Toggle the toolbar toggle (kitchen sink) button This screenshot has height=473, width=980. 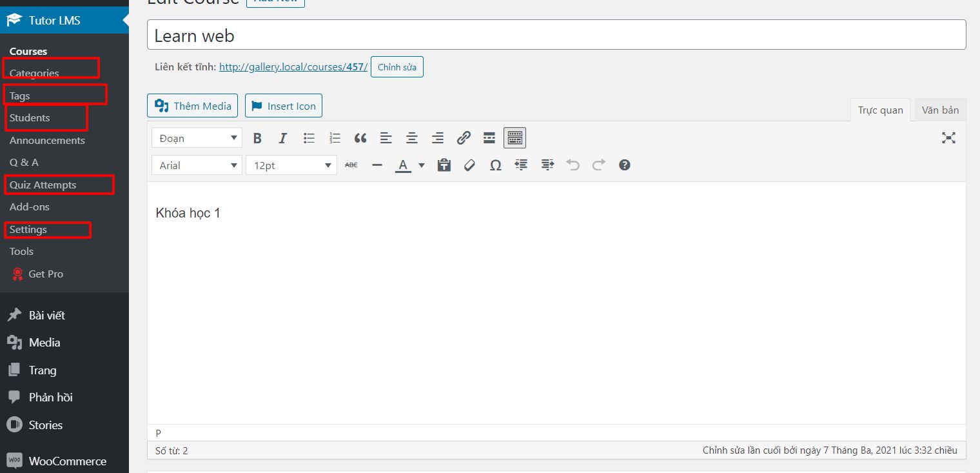click(x=514, y=138)
